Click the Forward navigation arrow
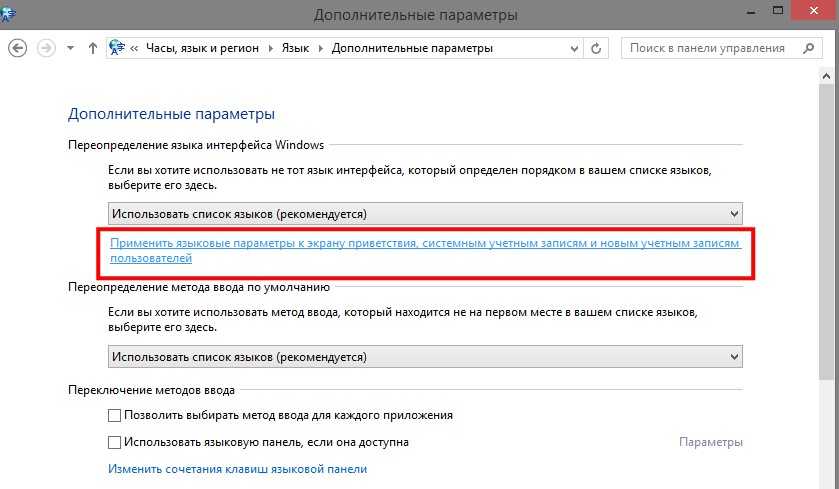Viewport: 839px width, 489px height. [x=45, y=48]
